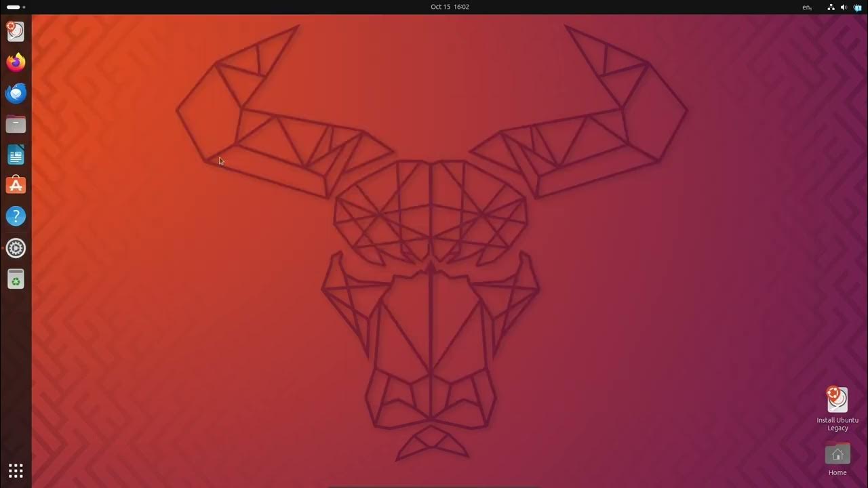This screenshot has width=868, height=488.
Task: Launch Firefox from the dock
Action: tap(16, 62)
